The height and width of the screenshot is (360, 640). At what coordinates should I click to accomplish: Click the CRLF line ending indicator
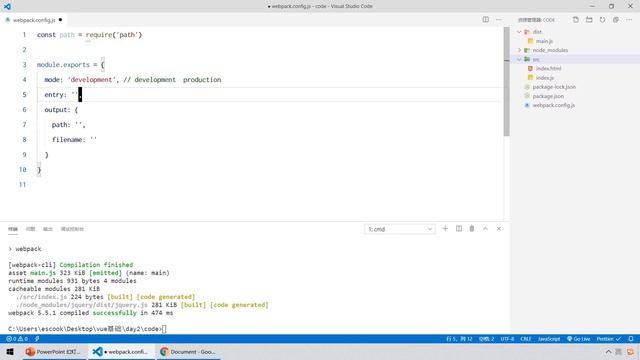pyautogui.click(x=526, y=339)
